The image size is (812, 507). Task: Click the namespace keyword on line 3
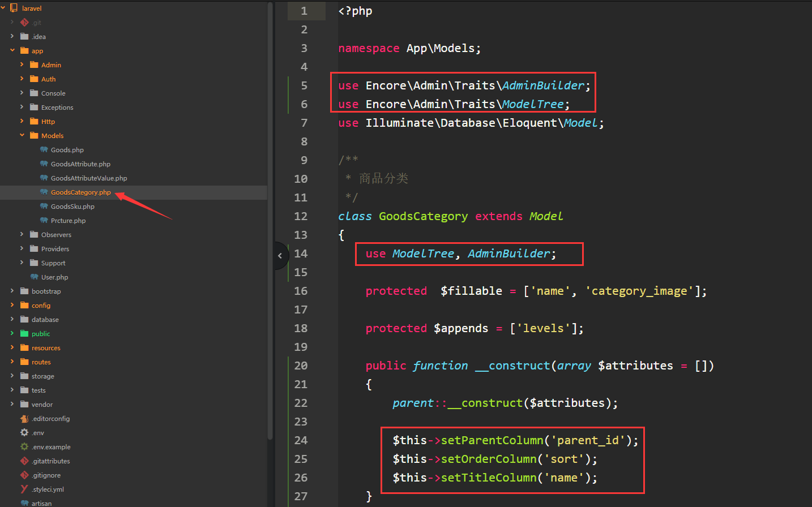369,49
